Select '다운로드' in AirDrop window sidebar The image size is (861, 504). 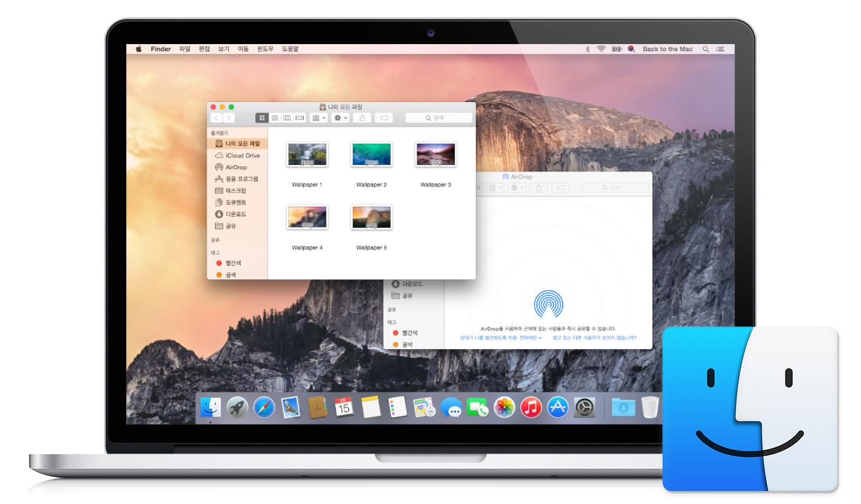[x=413, y=284]
